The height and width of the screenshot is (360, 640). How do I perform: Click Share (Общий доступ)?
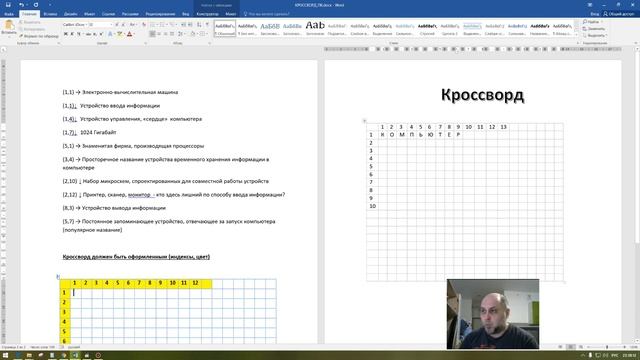coord(618,14)
